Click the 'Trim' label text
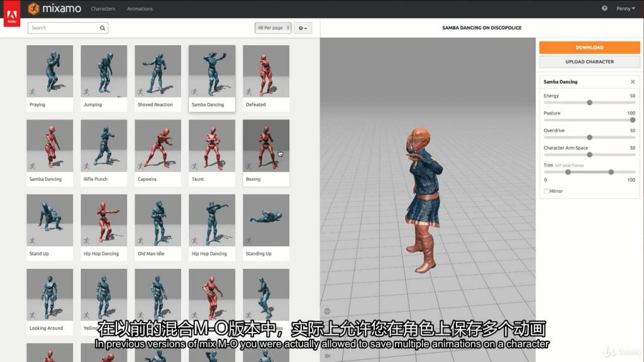 548,165
